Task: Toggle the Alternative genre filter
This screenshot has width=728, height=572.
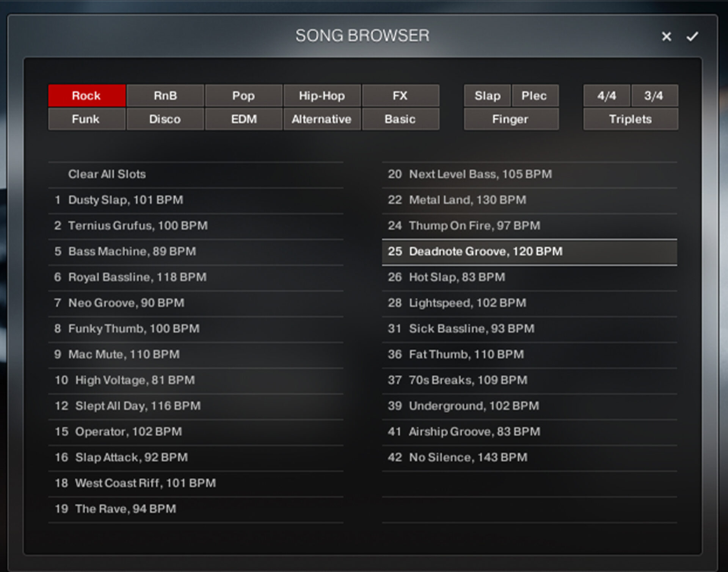Action: pyautogui.click(x=322, y=119)
